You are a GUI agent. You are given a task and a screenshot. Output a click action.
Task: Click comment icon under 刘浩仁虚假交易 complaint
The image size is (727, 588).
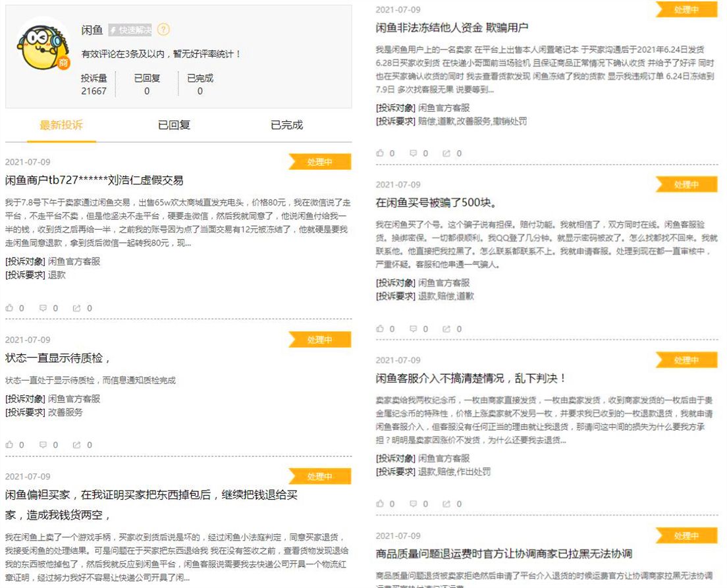(x=43, y=308)
